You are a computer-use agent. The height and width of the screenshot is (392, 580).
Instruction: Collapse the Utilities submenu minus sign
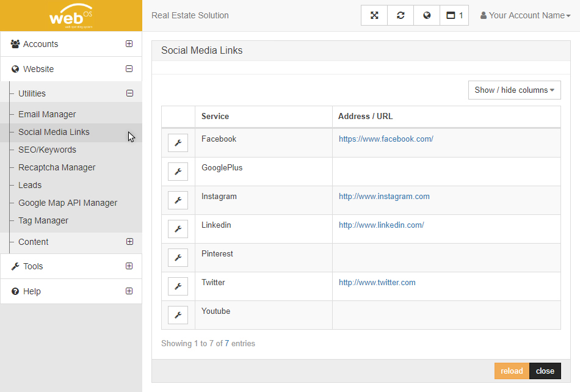(130, 93)
